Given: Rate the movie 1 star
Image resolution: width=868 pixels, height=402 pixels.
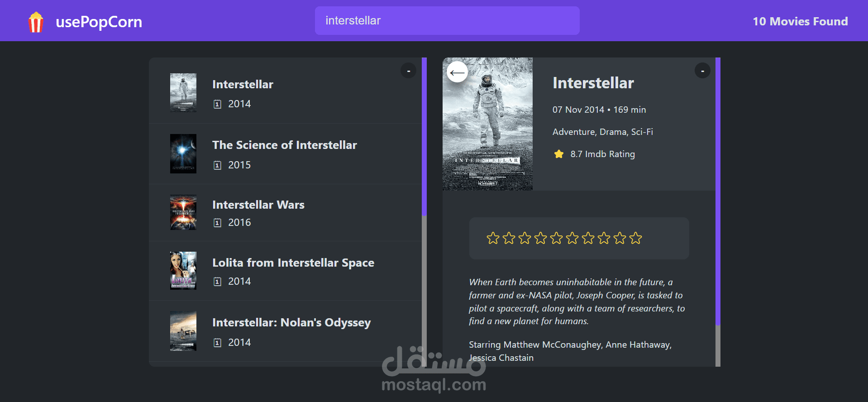Looking at the screenshot, I should [493, 238].
